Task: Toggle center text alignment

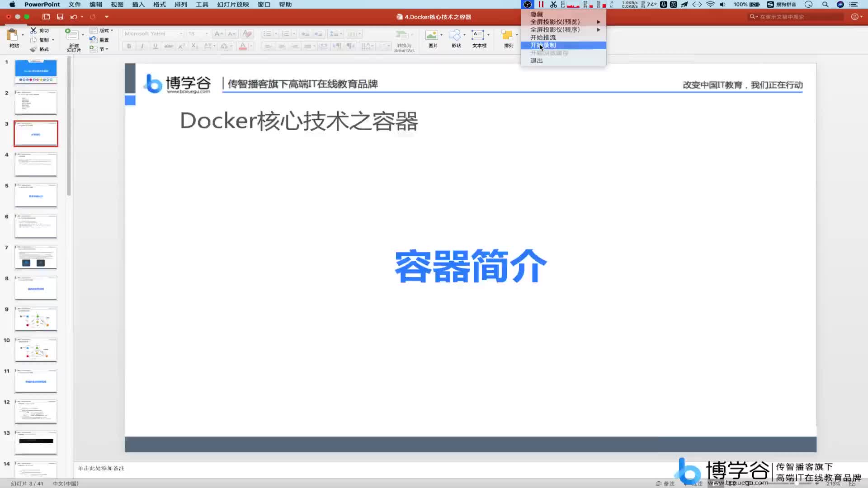Action: point(282,46)
